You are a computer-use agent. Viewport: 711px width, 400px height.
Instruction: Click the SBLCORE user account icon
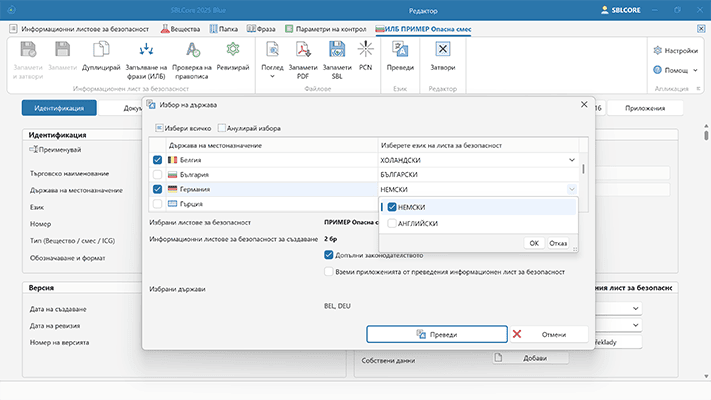(604, 10)
